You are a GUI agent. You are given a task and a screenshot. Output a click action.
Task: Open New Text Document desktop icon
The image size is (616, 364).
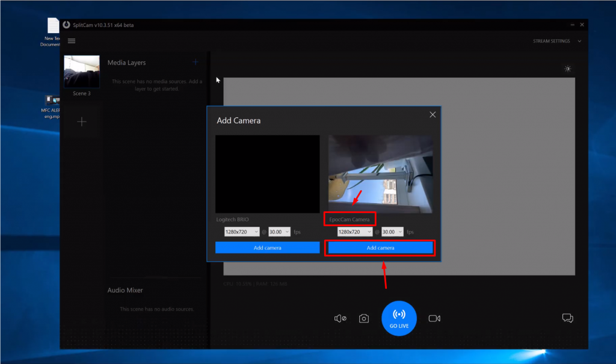tap(51, 32)
